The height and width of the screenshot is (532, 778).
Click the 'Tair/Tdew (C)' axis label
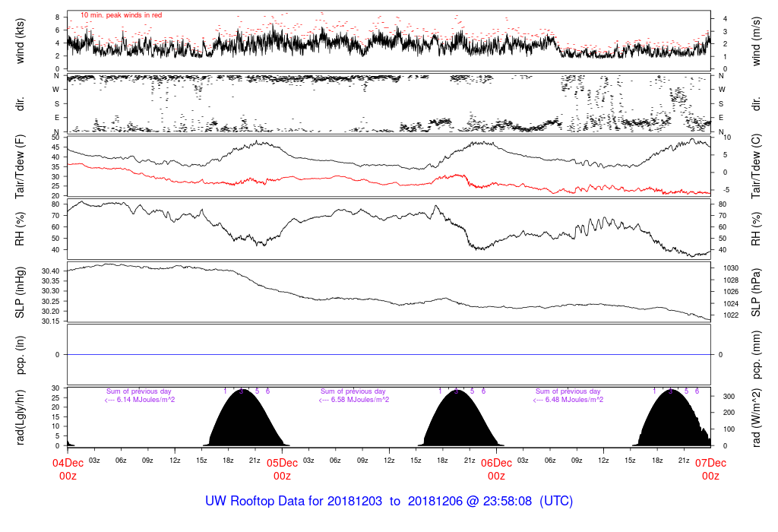click(x=756, y=166)
